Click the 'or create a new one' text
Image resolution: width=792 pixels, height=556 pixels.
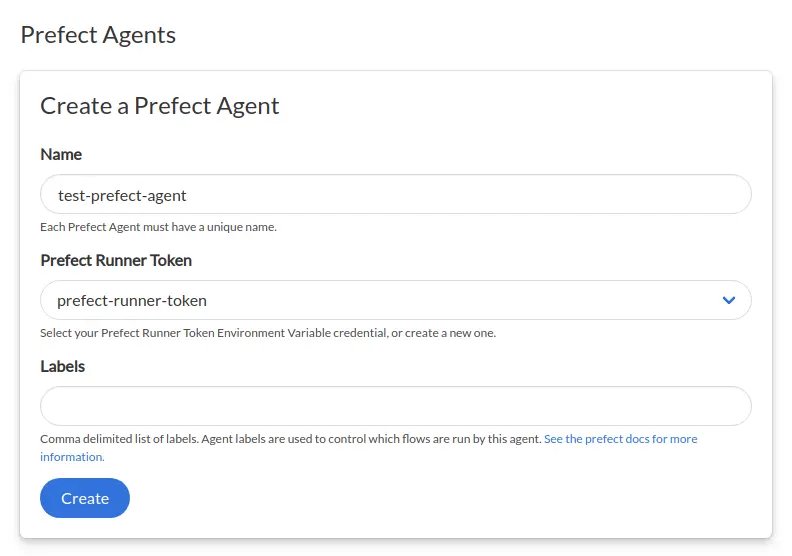(x=443, y=333)
